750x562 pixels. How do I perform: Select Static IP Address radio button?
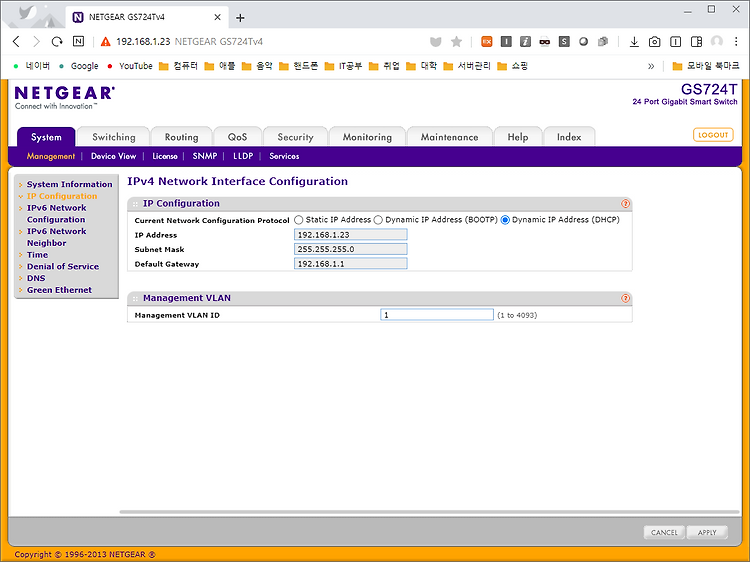[x=299, y=220]
